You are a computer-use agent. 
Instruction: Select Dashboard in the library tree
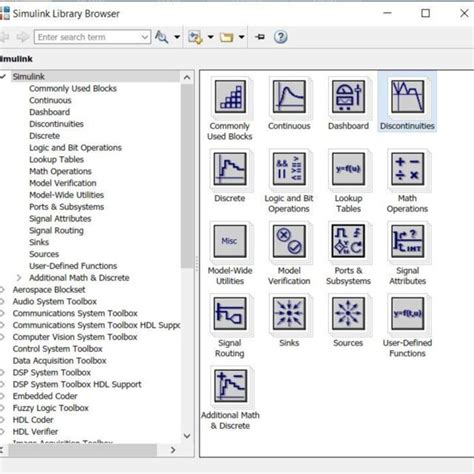point(50,112)
